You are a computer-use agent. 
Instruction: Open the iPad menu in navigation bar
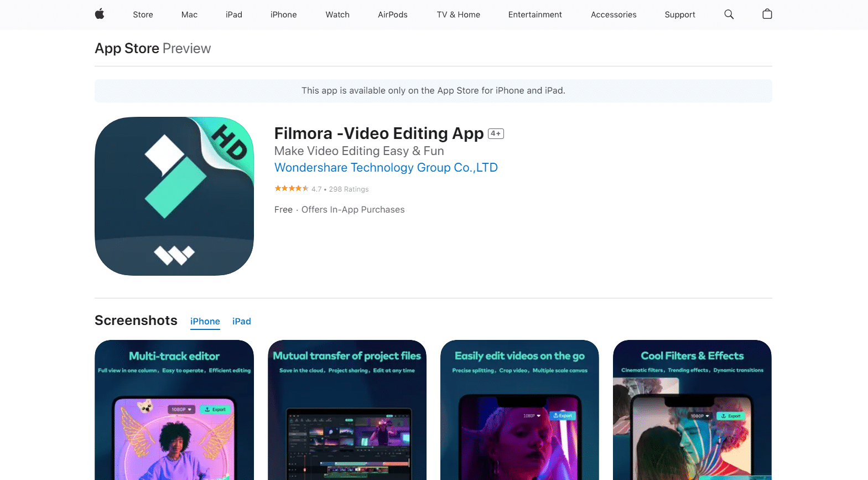tap(234, 14)
